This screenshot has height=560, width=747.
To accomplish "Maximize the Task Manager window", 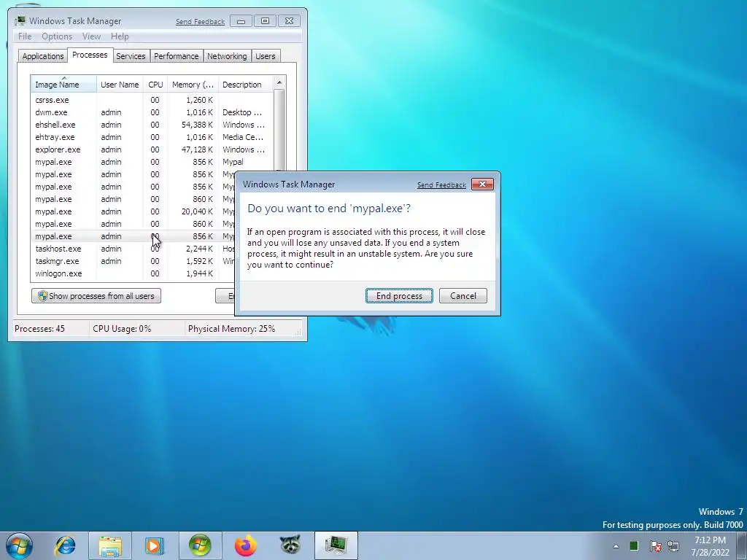I will point(265,21).
